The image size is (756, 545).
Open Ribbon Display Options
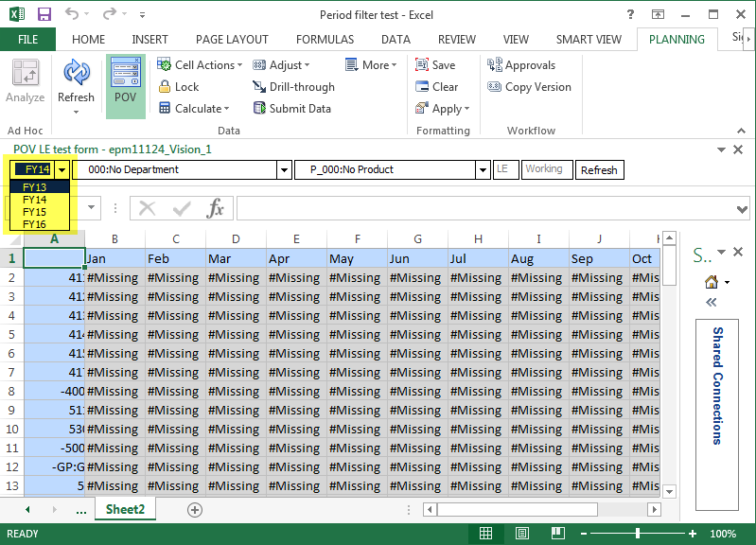[658, 14]
